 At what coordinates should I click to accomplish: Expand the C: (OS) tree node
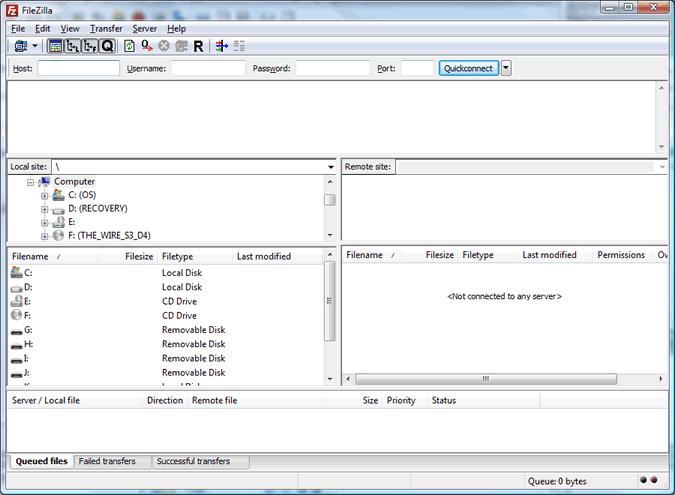45,195
